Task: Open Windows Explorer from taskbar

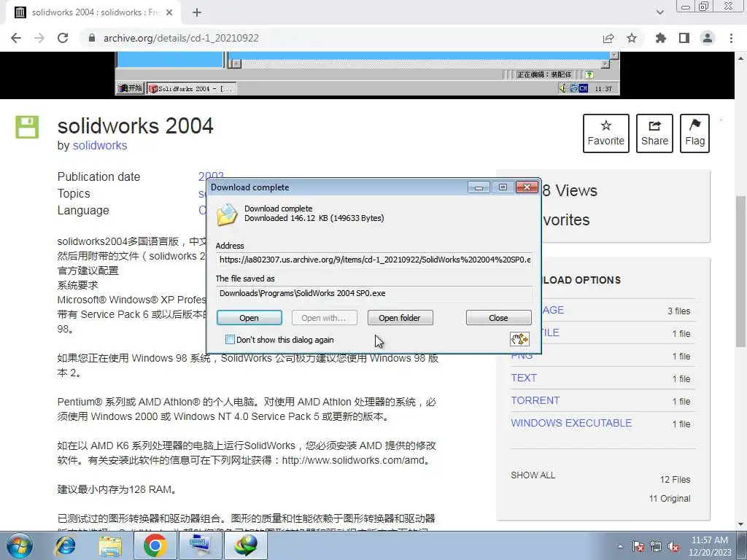Action: [x=110, y=546]
